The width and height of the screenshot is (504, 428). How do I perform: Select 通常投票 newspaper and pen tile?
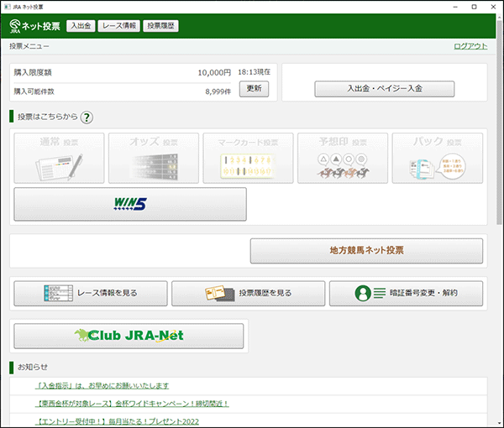59,158
